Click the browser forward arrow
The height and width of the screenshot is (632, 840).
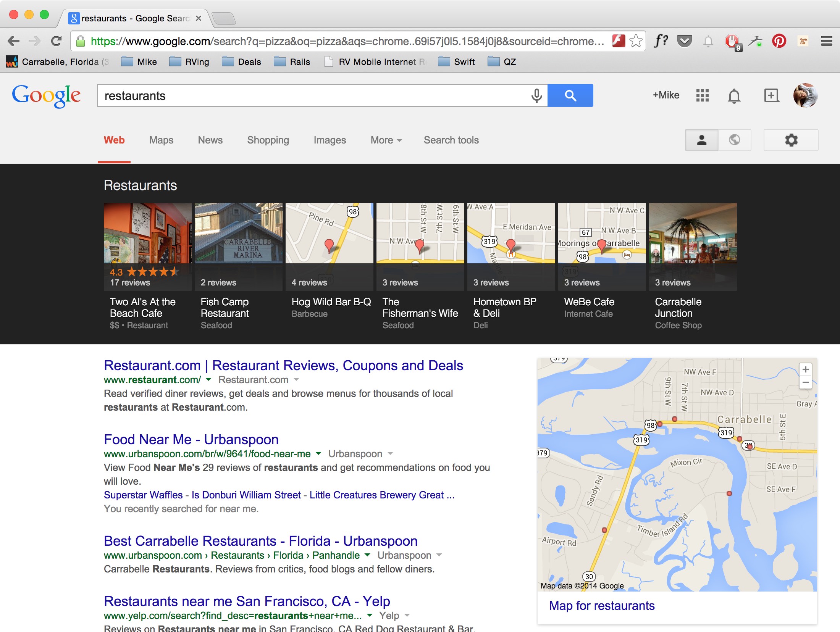[35, 41]
